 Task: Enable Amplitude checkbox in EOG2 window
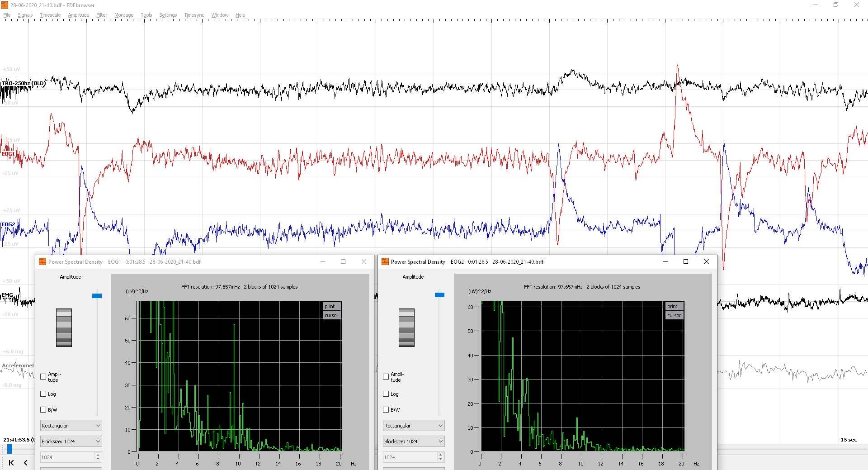pyautogui.click(x=386, y=376)
